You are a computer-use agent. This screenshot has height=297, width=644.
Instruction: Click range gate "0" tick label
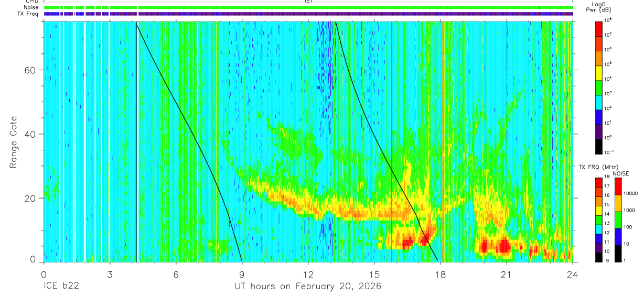(33, 260)
